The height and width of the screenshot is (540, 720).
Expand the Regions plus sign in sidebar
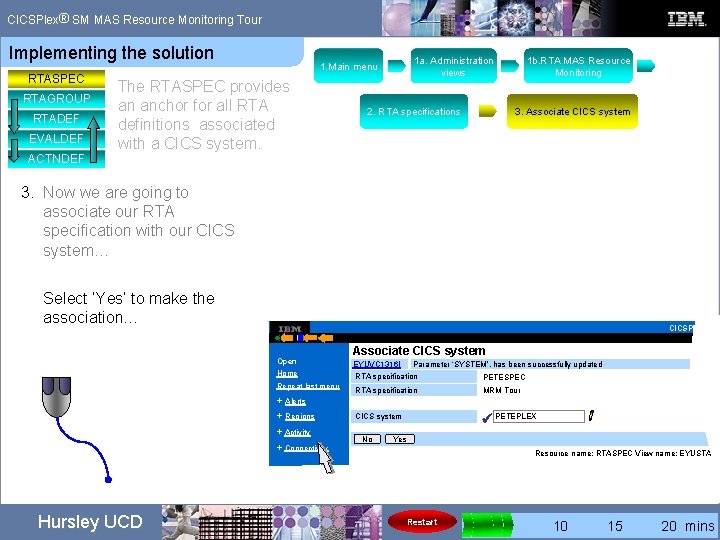click(x=279, y=416)
